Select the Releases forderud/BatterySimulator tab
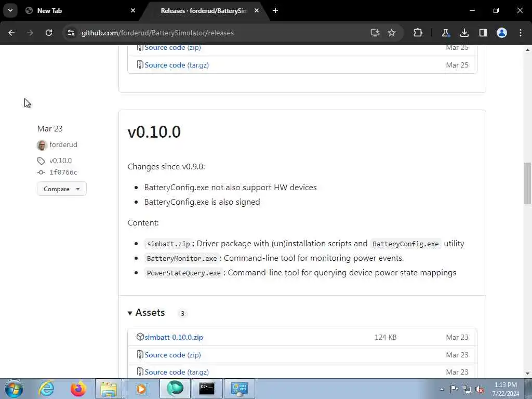The width and height of the screenshot is (532, 399). click(x=204, y=10)
